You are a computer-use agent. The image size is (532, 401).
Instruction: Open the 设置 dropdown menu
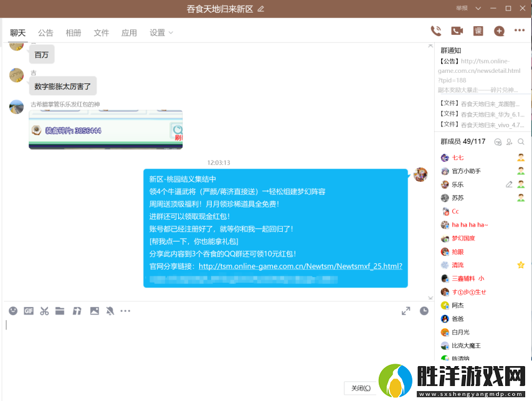click(161, 32)
